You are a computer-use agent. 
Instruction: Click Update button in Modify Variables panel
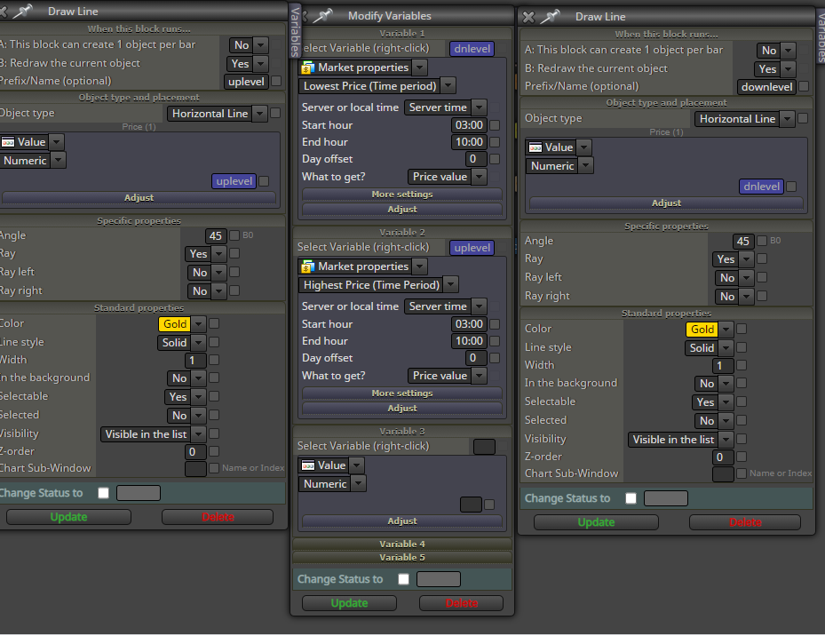pos(349,603)
